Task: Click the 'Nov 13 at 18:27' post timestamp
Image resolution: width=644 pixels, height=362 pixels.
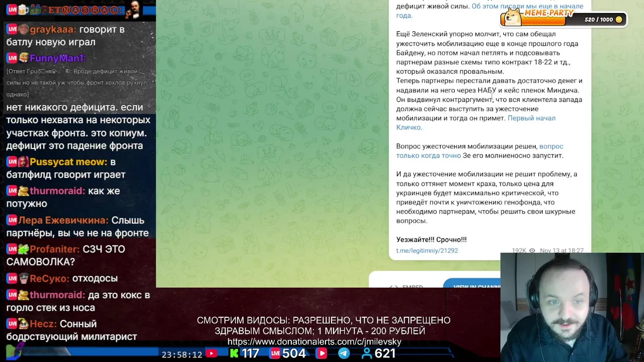Action: [x=561, y=250]
